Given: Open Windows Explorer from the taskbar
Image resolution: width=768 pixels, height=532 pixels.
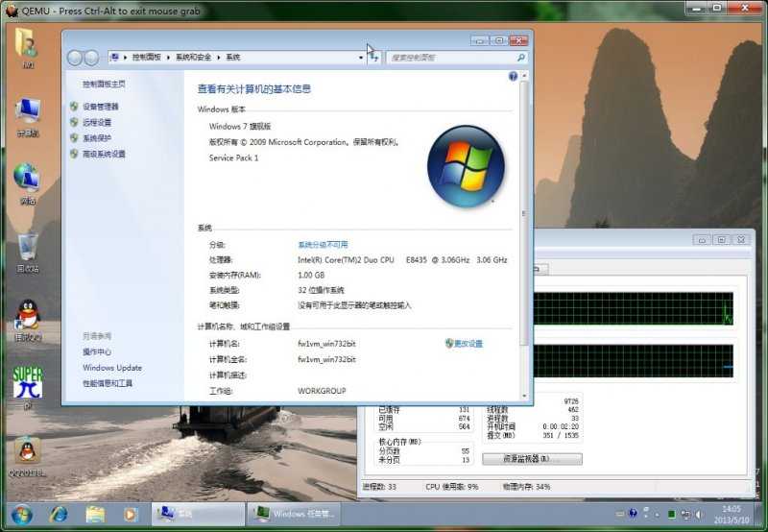Looking at the screenshot, I should [x=95, y=515].
